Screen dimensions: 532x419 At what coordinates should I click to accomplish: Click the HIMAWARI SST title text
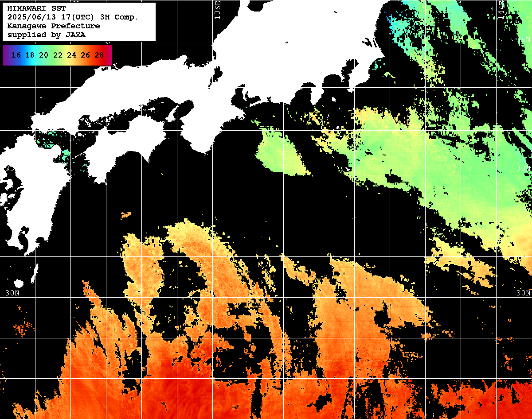pyautogui.click(x=36, y=8)
